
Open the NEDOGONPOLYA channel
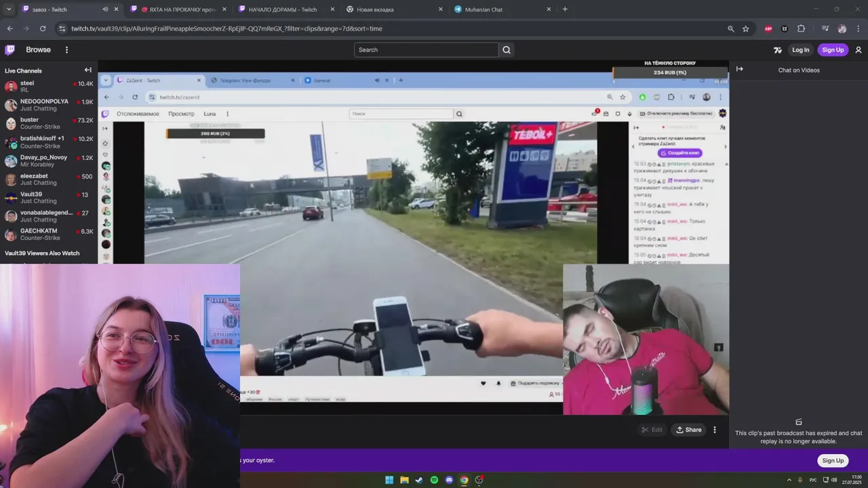point(49,104)
